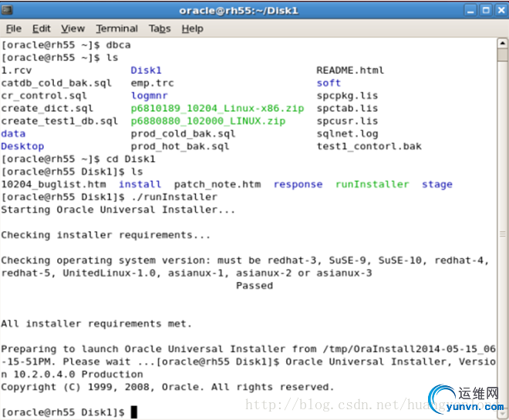Click the dbca command text

pyautogui.click(x=118, y=45)
